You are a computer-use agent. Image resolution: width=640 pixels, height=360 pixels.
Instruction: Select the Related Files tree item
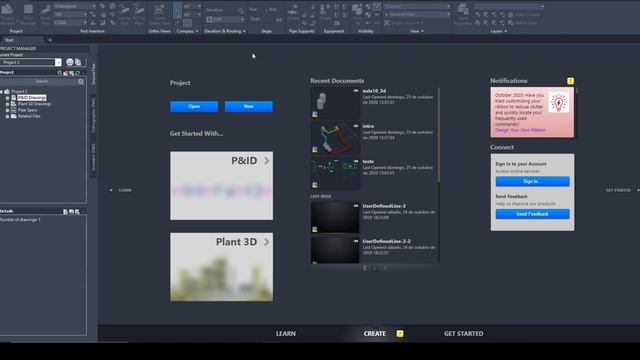click(29, 116)
